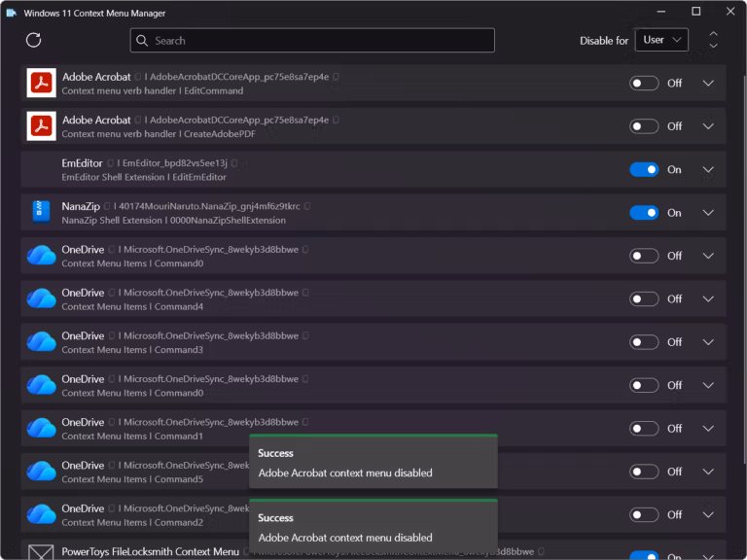
Task: Click the OneDrive cloud icon for Command4
Action: [42, 298]
